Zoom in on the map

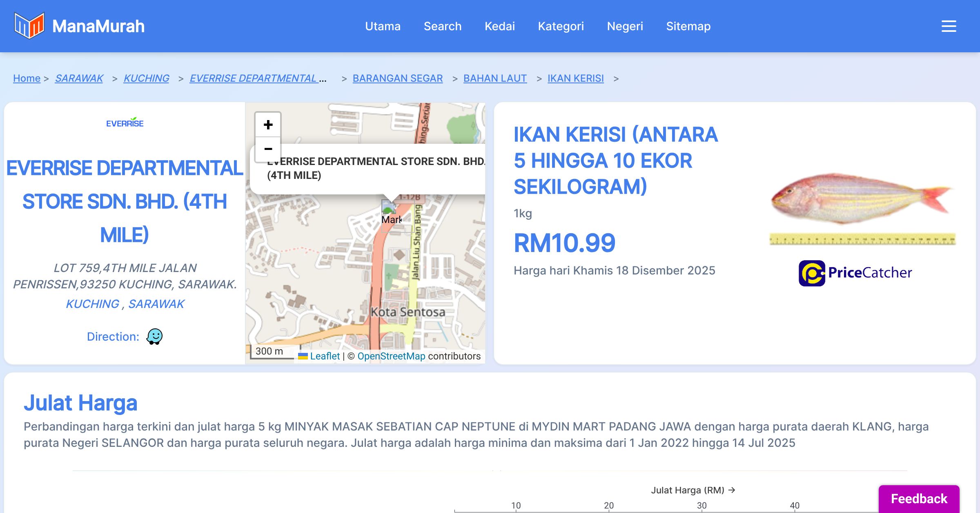(x=268, y=125)
